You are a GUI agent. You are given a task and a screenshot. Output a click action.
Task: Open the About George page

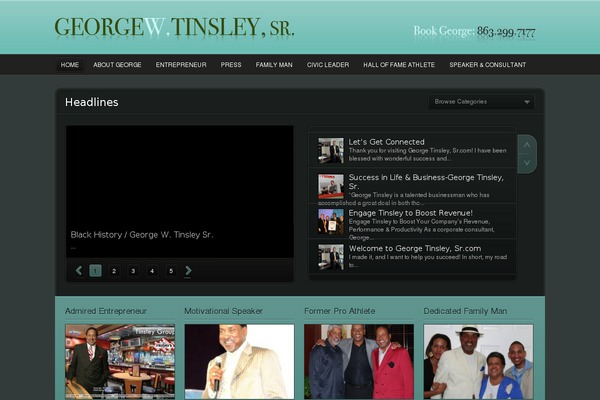coord(117,65)
